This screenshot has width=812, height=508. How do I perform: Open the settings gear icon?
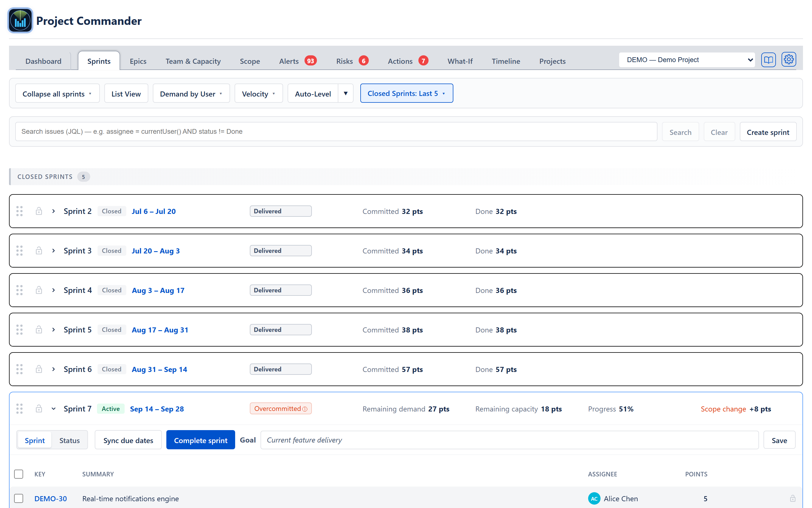[x=789, y=60]
